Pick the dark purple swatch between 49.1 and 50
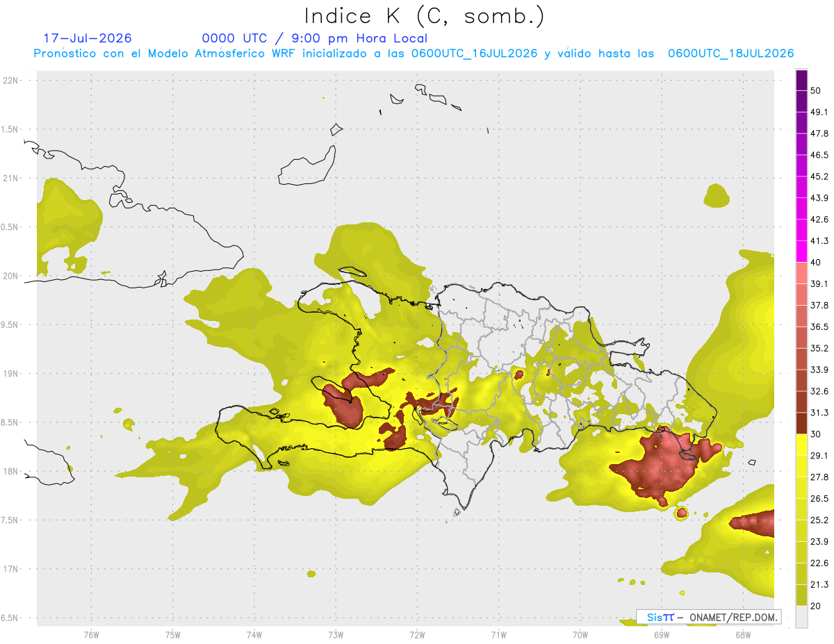Screen dimensions: 834x644 tap(801, 101)
